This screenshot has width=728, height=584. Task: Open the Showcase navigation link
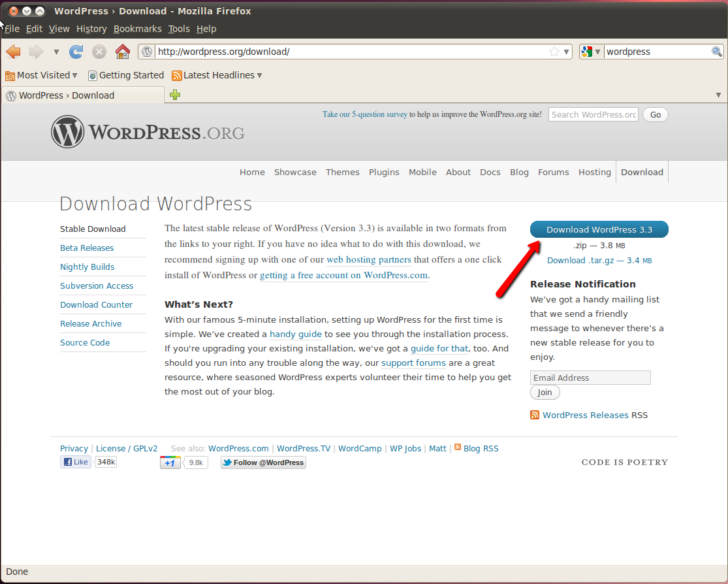(295, 172)
